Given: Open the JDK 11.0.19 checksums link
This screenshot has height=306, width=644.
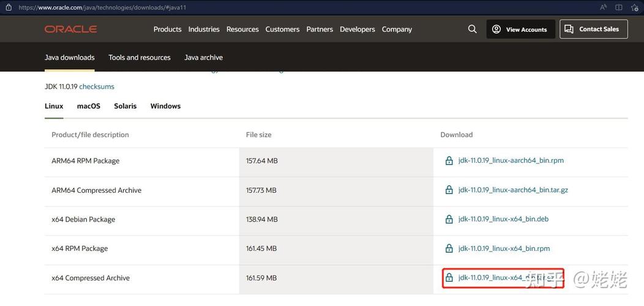Looking at the screenshot, I should point(97,87).
